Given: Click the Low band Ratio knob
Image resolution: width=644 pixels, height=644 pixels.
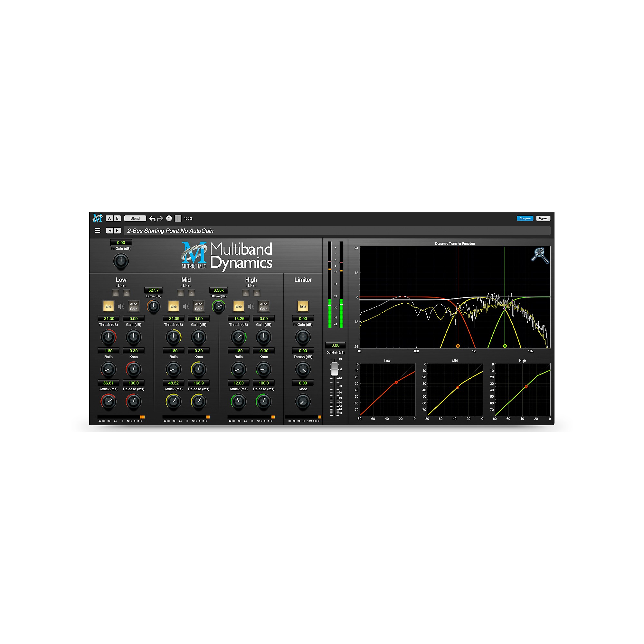Looking at the screenshot, I should coord(108,369).
